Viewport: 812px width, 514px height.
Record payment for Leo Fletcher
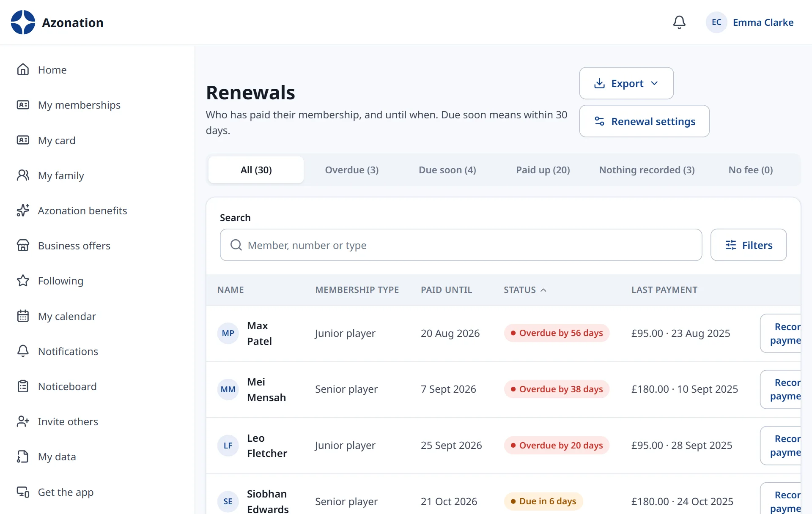781,446
